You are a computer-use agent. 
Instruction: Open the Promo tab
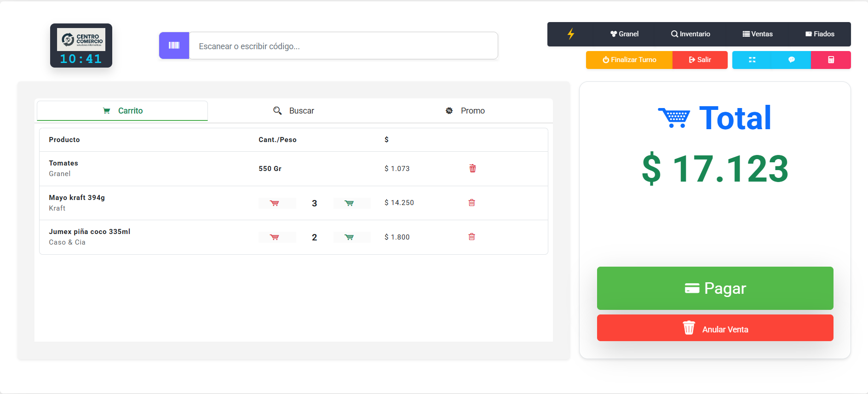click(x=465, y=111)
